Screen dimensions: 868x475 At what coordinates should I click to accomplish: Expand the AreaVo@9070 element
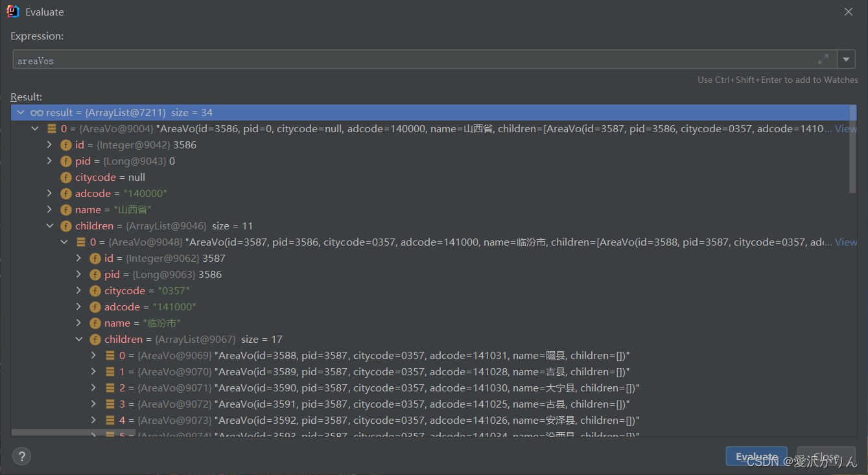(x=94, y=372)
